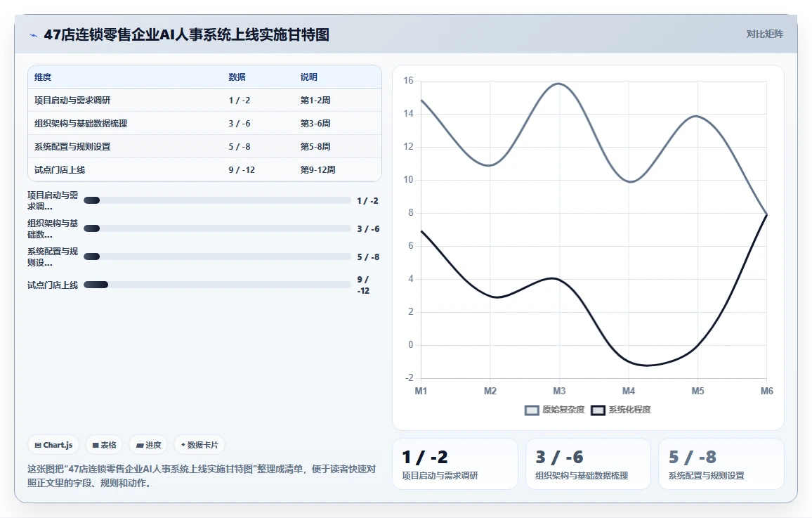Click the 16 y-axis label
Viewport: 812px width, 518px height.
click(409, 81)
